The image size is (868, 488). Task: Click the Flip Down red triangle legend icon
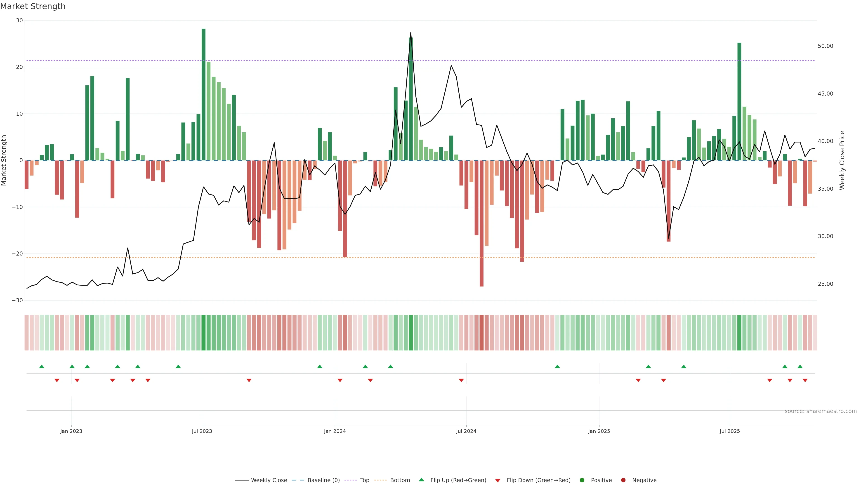click(x=498, y=480)
